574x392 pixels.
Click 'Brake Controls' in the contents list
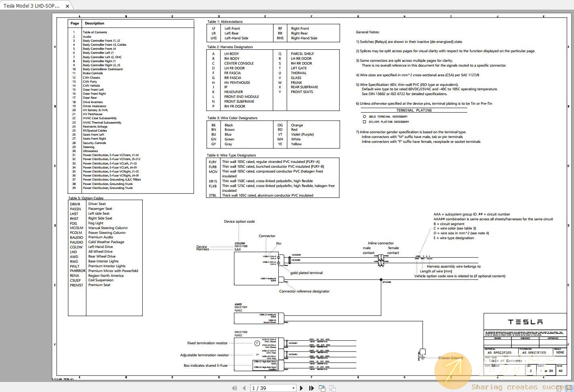93,73
